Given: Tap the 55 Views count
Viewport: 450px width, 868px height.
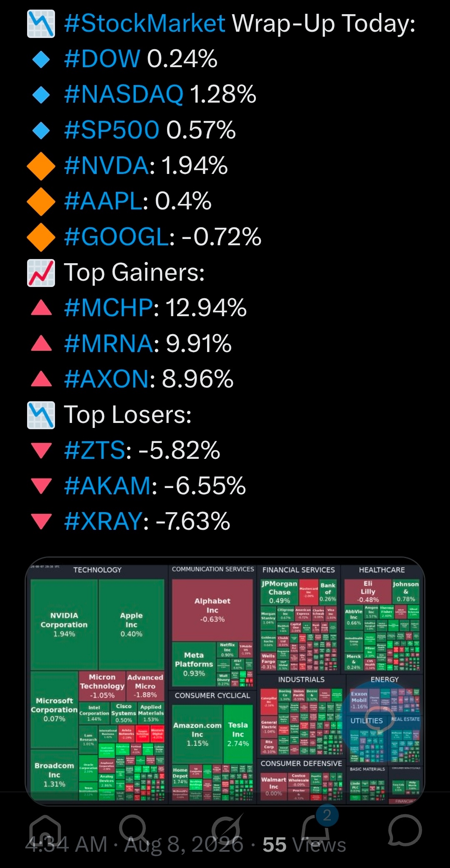Looking at the screenshot, I should [304, 845].
